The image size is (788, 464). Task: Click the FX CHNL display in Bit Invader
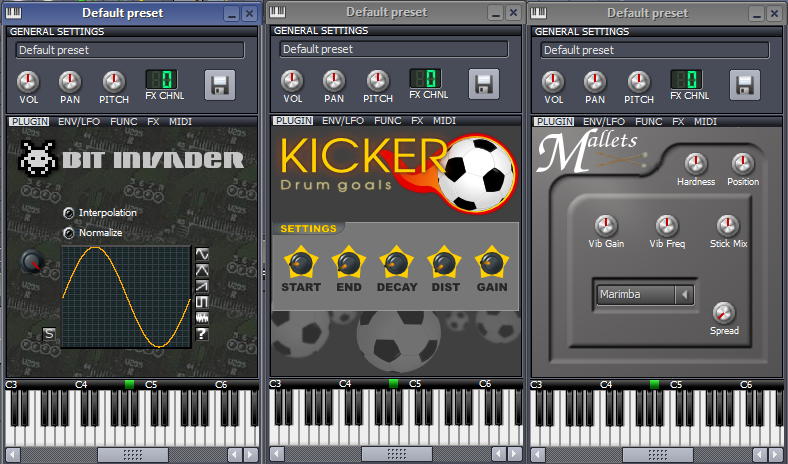click(161, 80)
